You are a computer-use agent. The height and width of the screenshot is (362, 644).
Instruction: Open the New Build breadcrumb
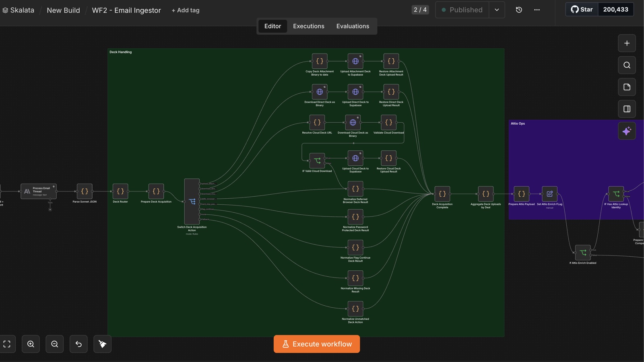[63, 10]
